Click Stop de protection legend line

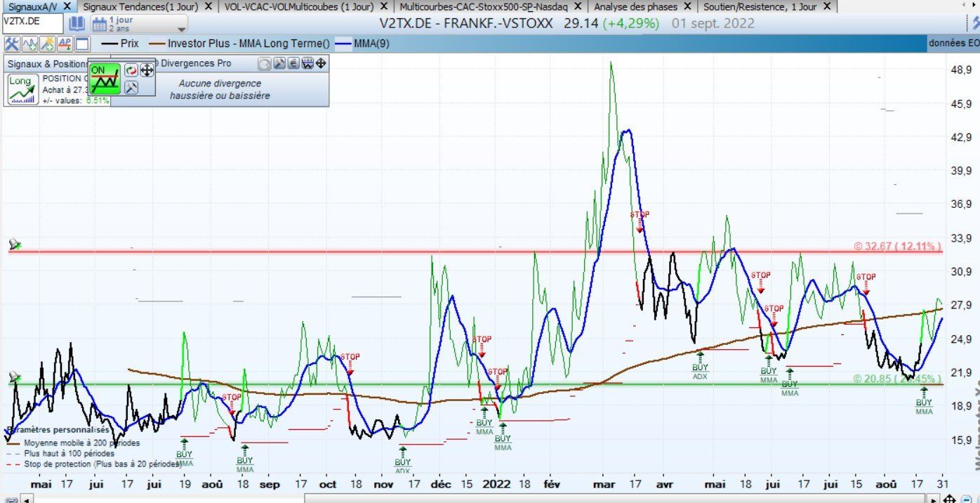(93, 464)
